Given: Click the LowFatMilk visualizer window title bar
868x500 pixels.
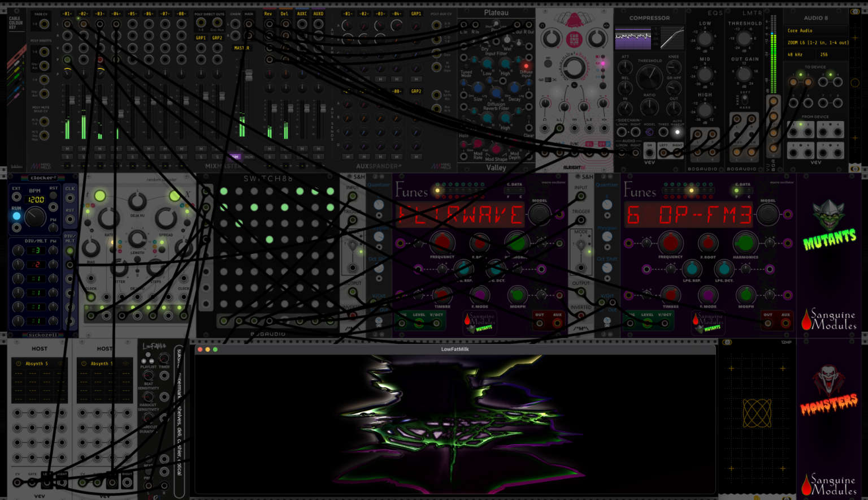Looking at the screenshot, I should [x=455, y=349].
